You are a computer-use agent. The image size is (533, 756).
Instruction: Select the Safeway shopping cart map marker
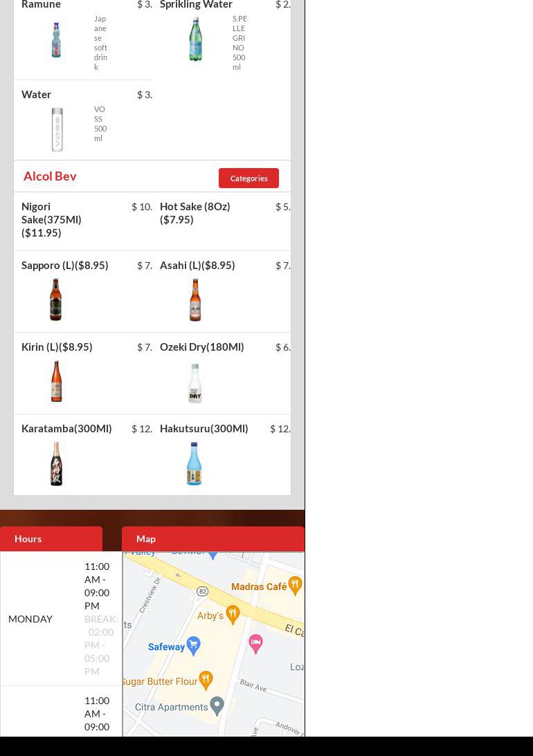pyautogui.click(x=193, y=645)
